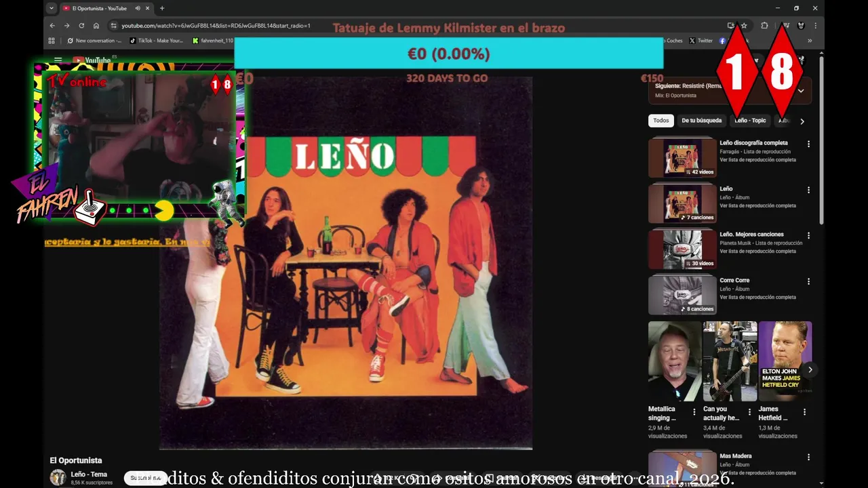Open the Leño album 7 canciones thumbnail

pos(682,203)
